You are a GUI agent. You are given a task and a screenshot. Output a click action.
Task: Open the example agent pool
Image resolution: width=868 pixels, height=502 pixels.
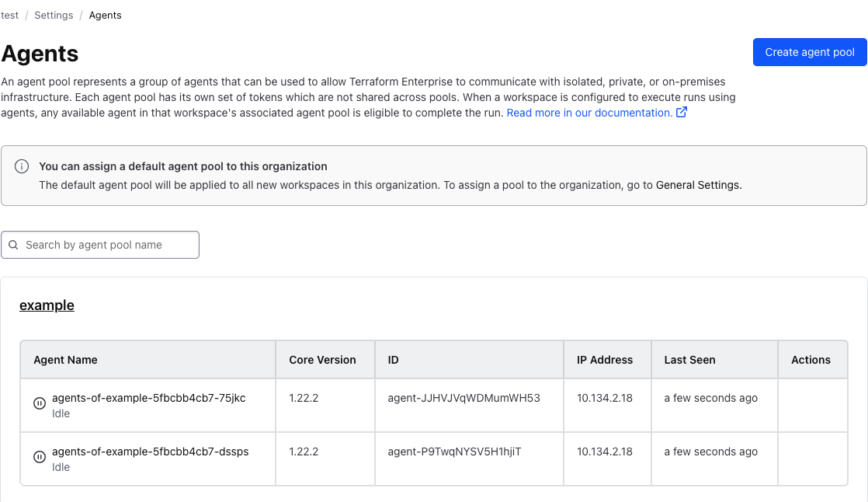coord(47,305)
